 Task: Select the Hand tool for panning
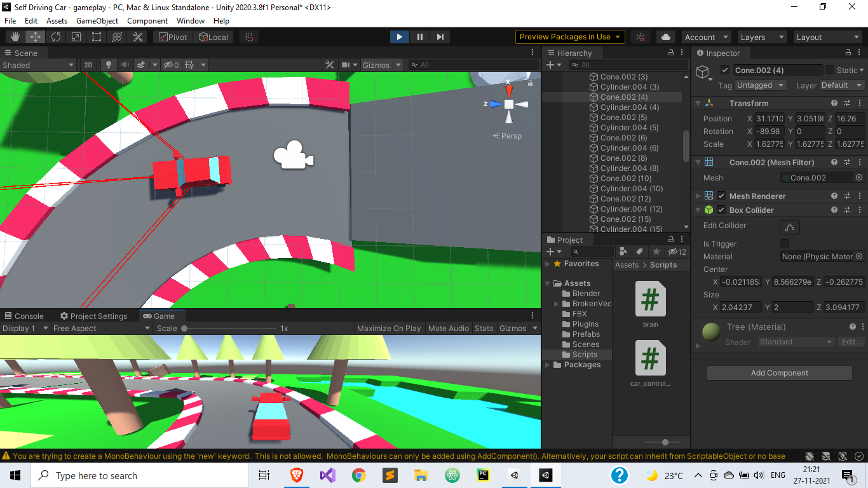(14, 36)
